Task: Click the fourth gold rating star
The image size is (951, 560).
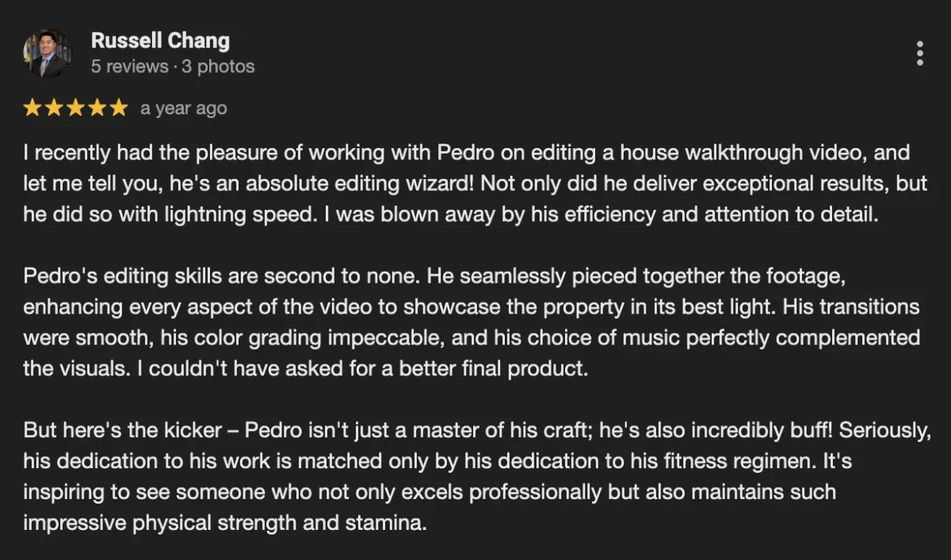Action: [x=97, y=108]
